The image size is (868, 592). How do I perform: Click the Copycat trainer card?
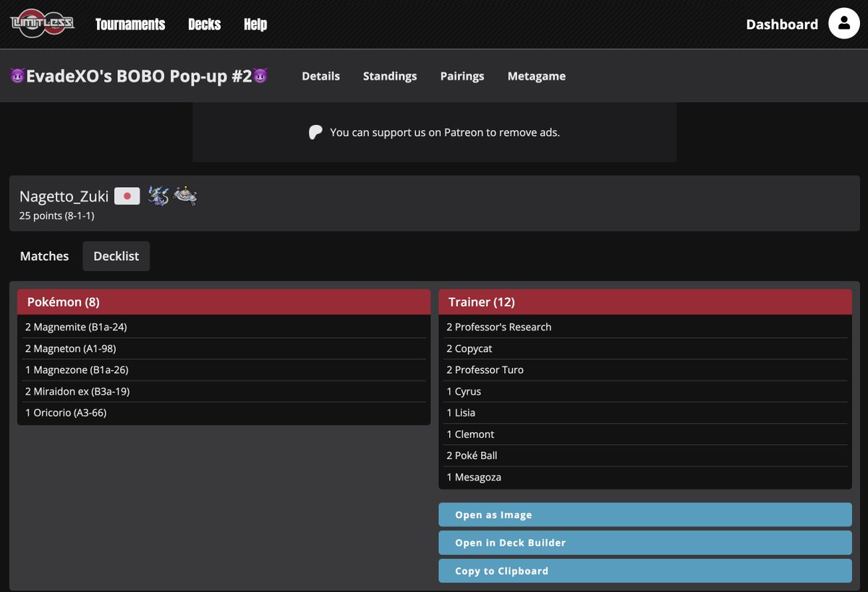[x=645, y=348]
